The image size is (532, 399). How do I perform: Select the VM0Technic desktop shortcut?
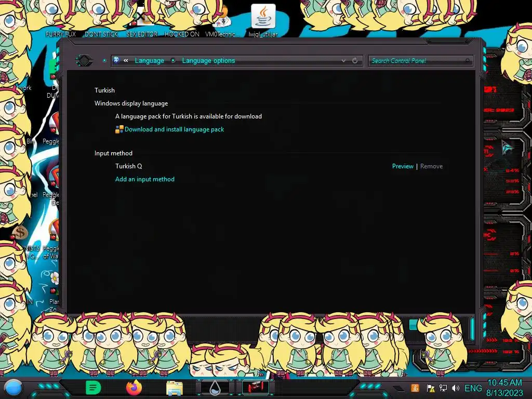(x=222, y=20)
